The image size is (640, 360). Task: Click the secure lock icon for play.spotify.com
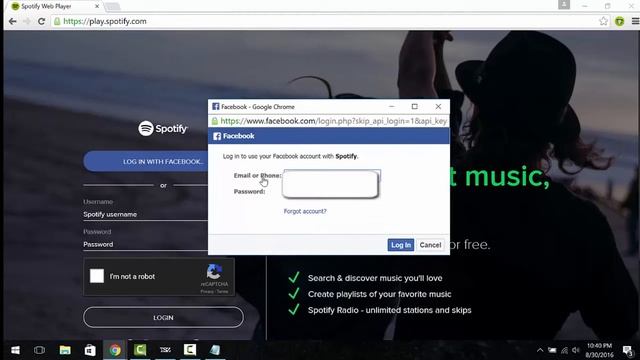coord(57,21)
